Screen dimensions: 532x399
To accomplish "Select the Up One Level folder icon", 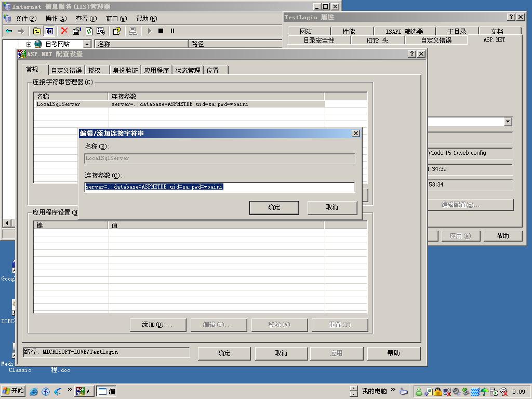I will [x=37, y=30].
